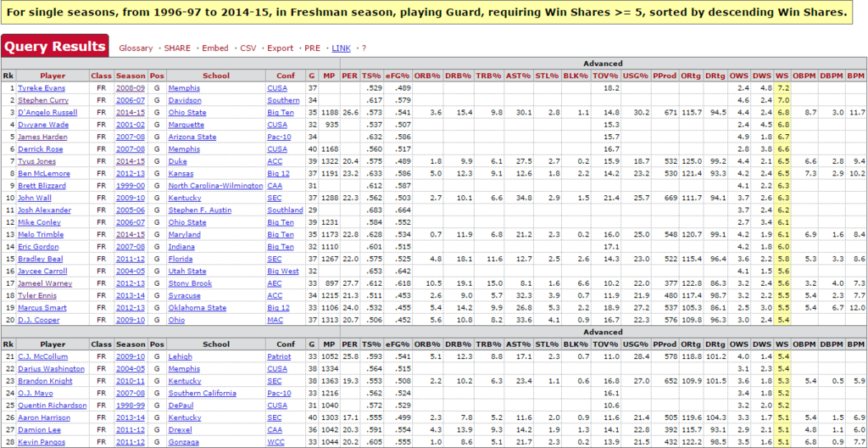The height and width of the screenshot is (448, 868).
Task: Open the Embed option
Action: point(214,48)
